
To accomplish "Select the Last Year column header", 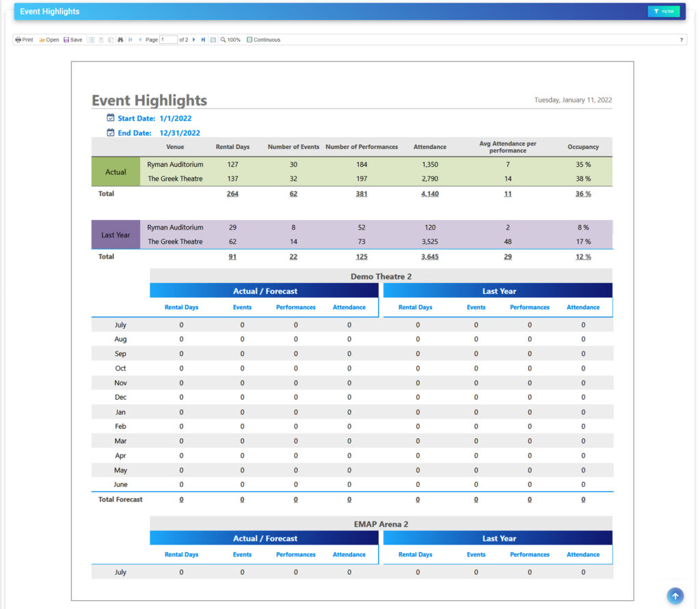I will [x=498, y=290].
